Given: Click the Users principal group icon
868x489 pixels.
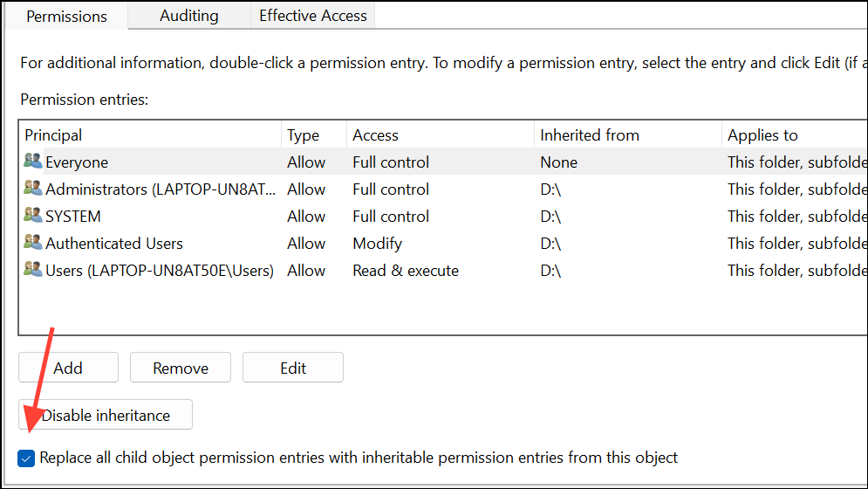Looking at the screenshot, I should click(33, 270).
